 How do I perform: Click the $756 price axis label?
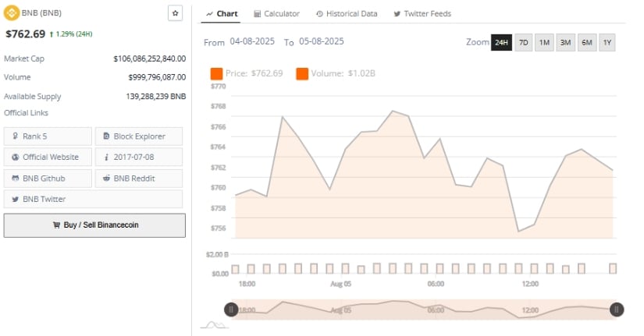(x=218, y=228)
